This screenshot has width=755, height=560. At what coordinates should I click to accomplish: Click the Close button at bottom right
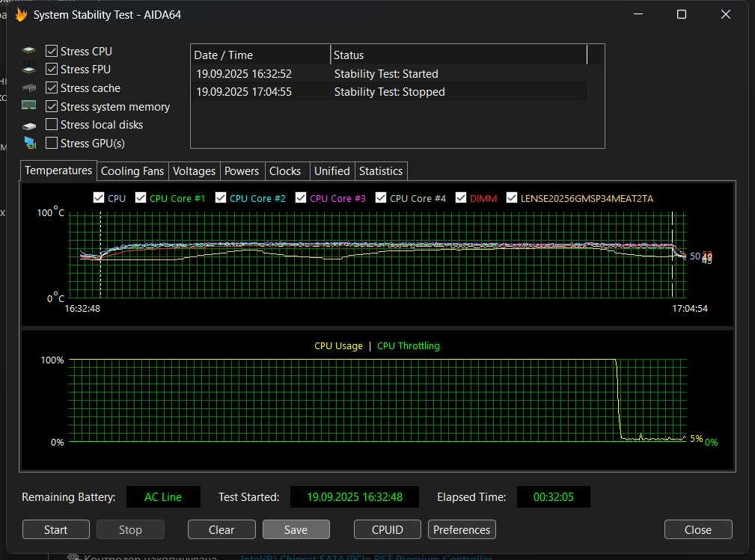coord(698,529)
